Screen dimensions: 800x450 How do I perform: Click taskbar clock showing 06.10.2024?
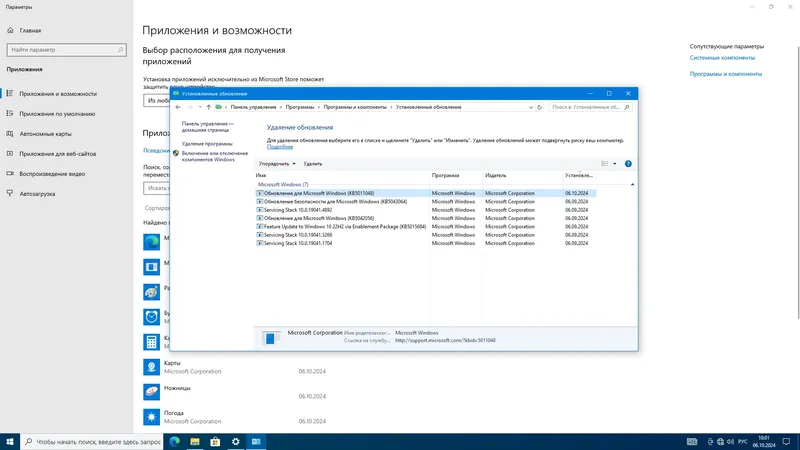tap(764, 441)
